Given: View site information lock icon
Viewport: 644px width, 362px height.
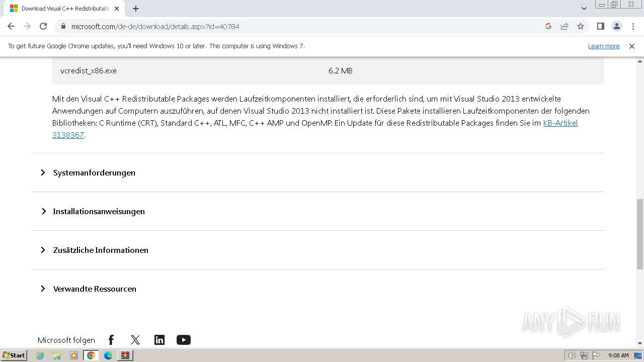Looking at the screenshot, I should pos(63,26).
